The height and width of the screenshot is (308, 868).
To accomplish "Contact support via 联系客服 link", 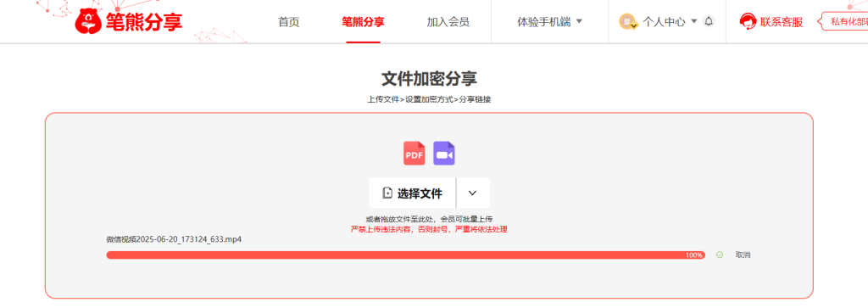I will [781, 22].
